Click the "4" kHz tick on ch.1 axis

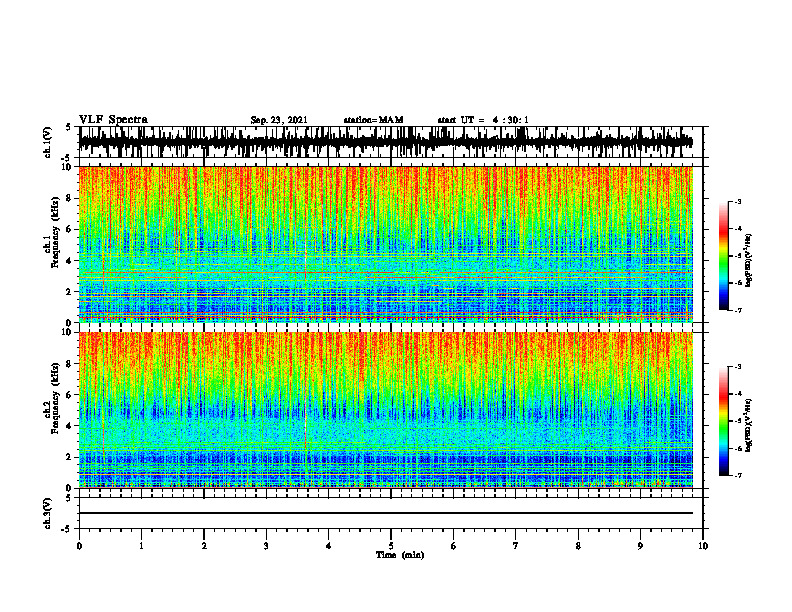[69, 261]
